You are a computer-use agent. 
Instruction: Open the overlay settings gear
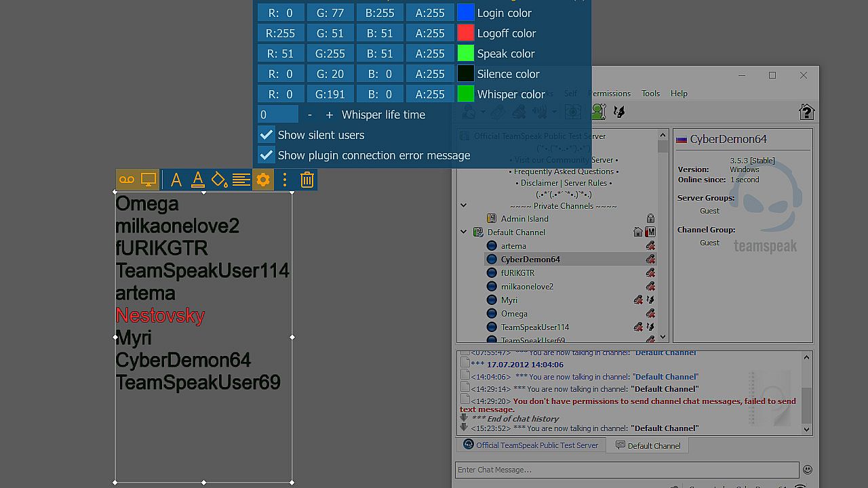[263, 180]
